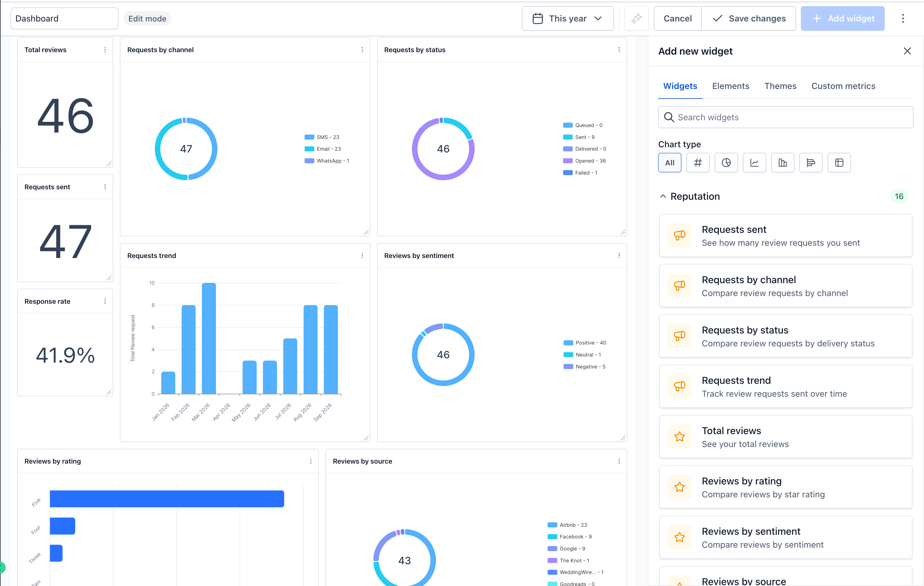Add the Reviews by sentiment widget card

pos(786,537)
